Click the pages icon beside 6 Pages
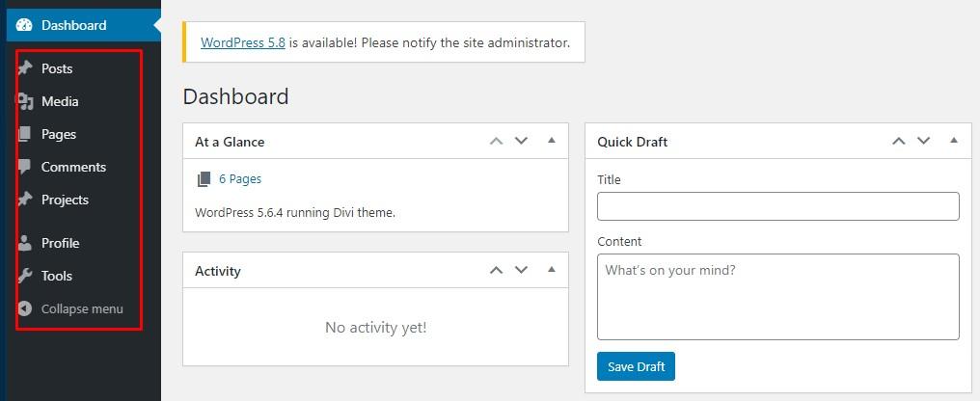This screenshot has width=980, height=401. coord(204,180)
